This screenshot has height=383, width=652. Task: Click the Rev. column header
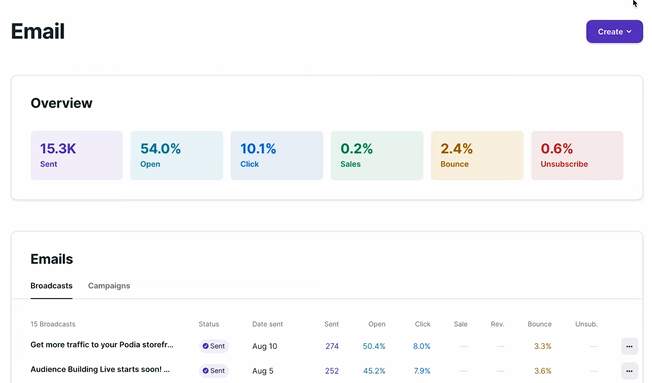click(x=497, y=324)
